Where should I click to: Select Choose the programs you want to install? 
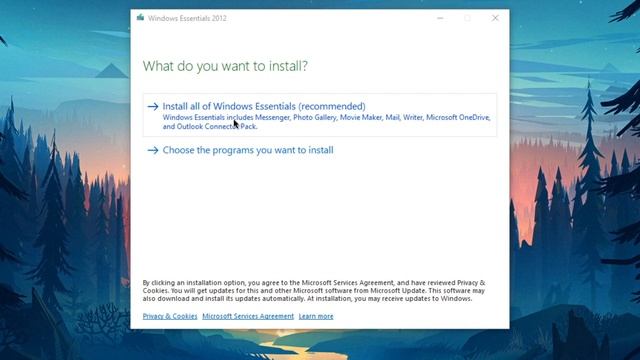[x=248, y=150]
